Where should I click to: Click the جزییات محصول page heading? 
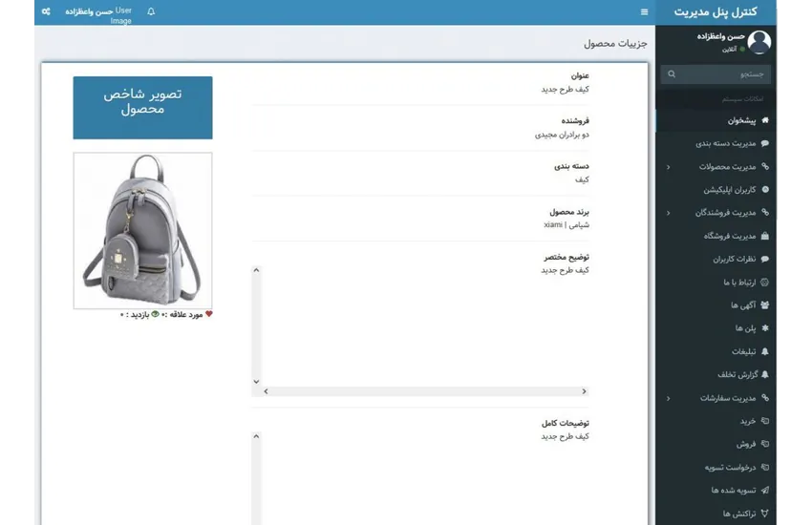click(615, 43)
